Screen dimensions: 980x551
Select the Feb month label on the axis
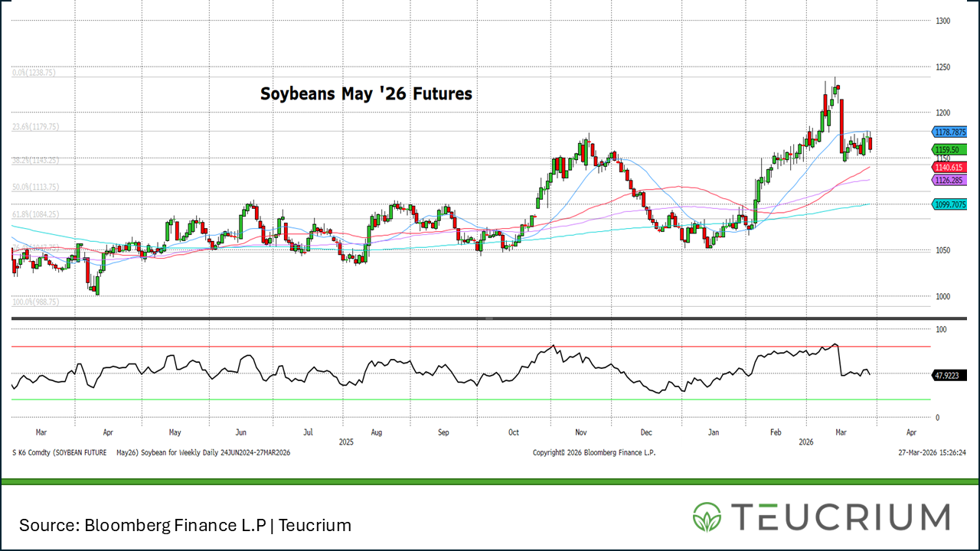[776, 432]
